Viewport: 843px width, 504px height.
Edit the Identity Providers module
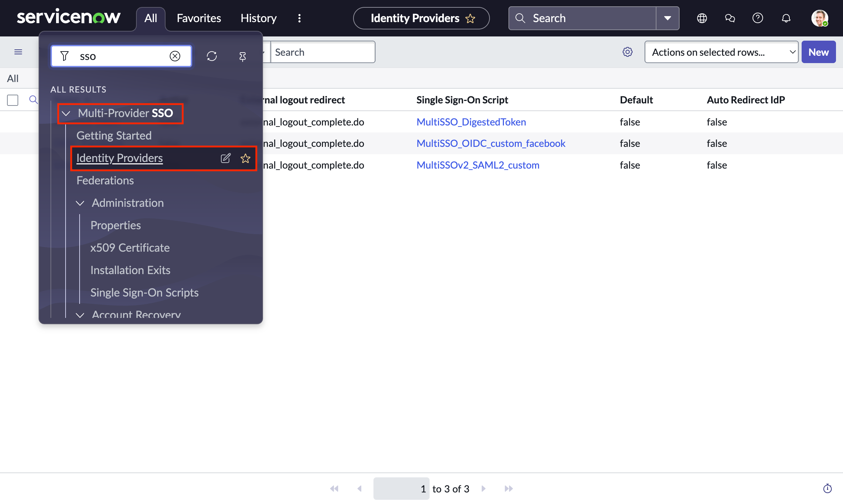tap(225, 158)
